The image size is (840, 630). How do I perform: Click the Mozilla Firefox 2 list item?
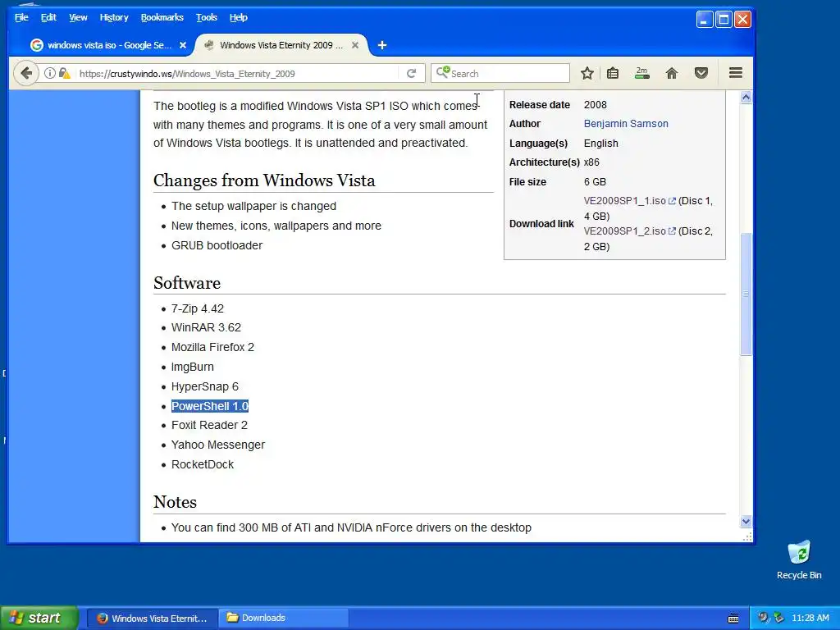pos(212,347)
